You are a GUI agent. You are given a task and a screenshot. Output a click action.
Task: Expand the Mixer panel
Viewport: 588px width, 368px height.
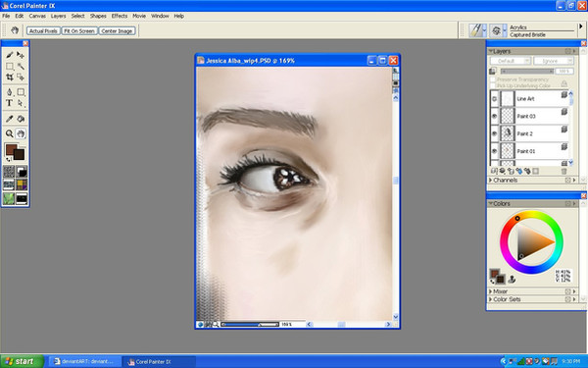(x=491, y=291)
